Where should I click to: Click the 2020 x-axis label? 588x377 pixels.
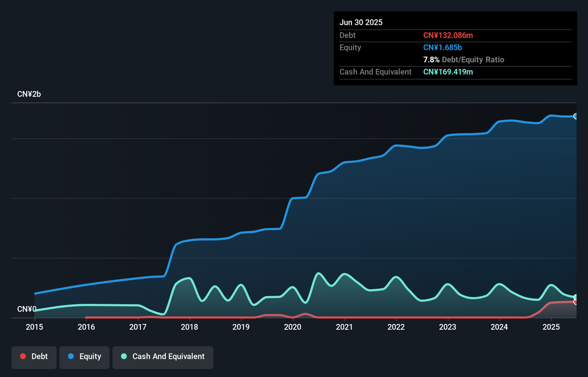tap(293, 327)
